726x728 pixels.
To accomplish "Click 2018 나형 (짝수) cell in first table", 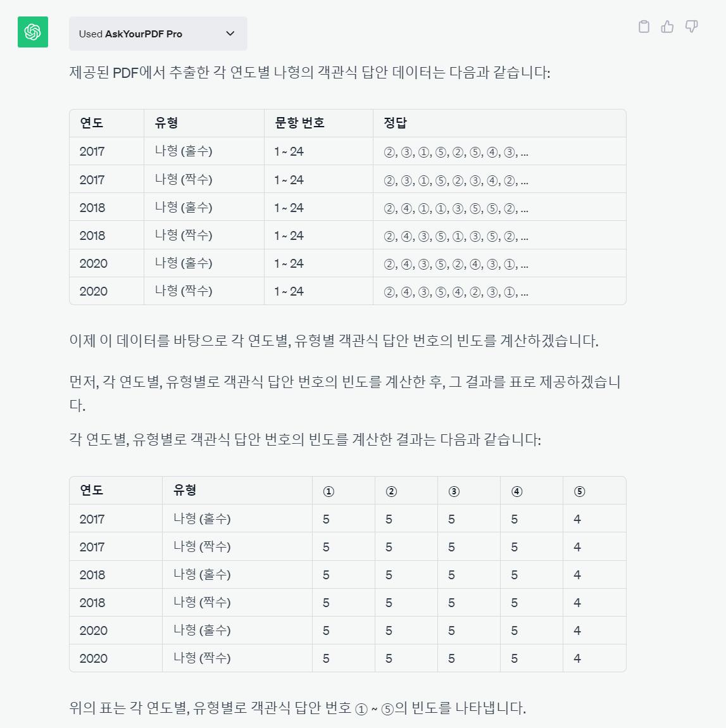I will pyautogui.click(x=184, y=235).
